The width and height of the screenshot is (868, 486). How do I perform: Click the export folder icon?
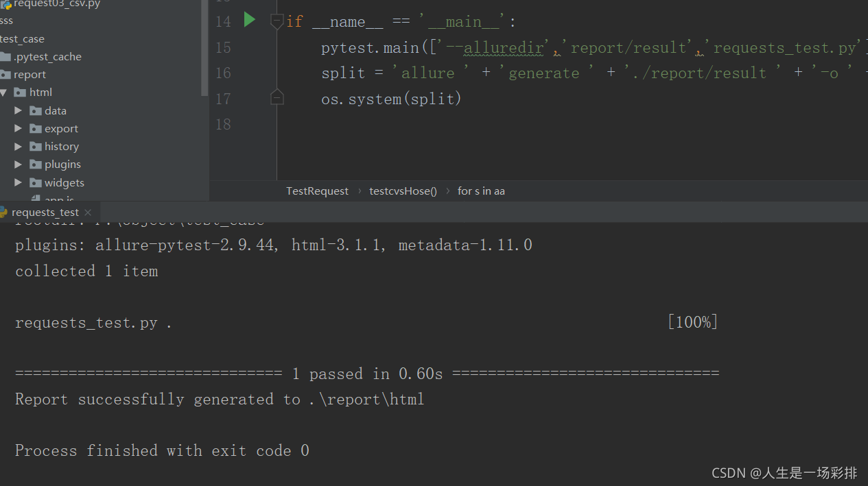tap(36, 128)
